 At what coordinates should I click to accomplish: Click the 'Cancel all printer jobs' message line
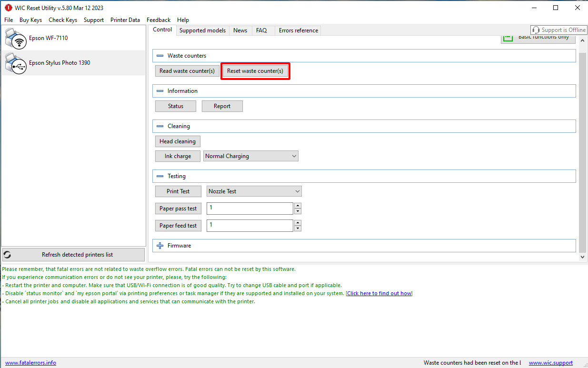click(129, 301)
